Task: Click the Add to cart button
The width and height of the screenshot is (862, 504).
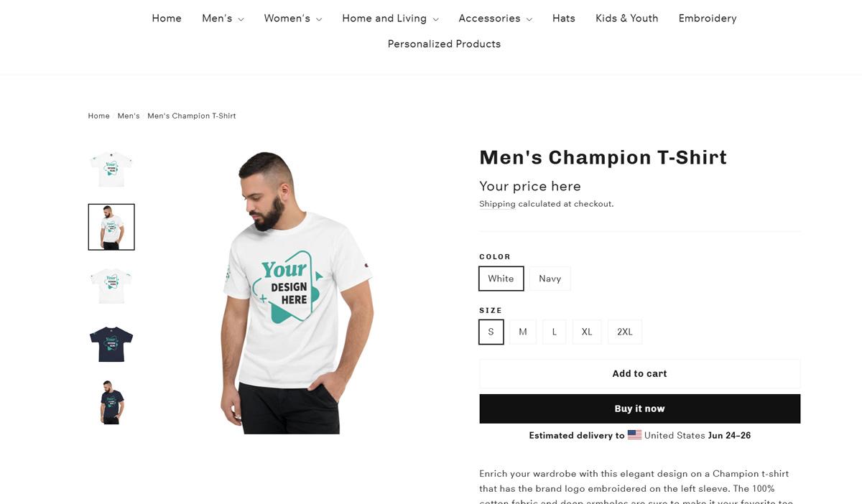Action: (639, 373)
